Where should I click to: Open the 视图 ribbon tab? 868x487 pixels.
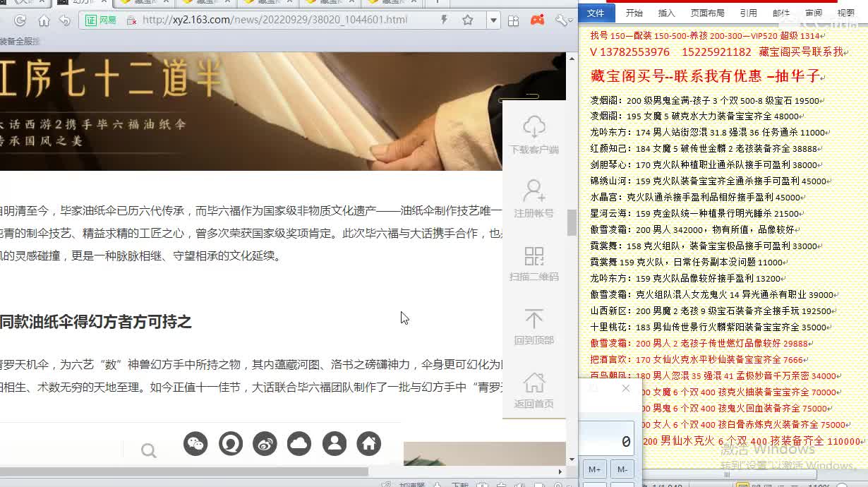click(x=845, y=13)
